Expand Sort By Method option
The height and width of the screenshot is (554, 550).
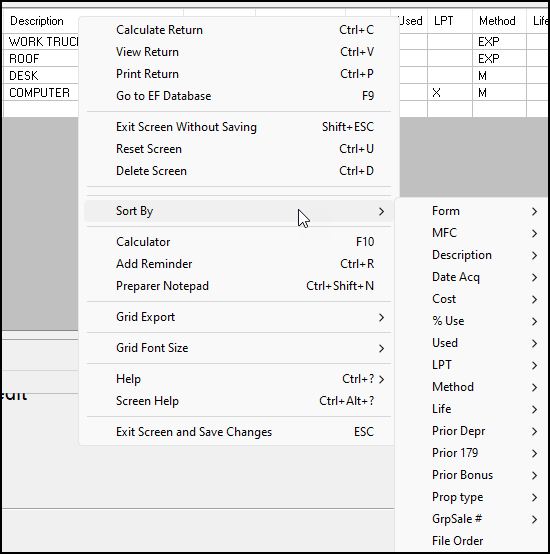coord(473,387)
